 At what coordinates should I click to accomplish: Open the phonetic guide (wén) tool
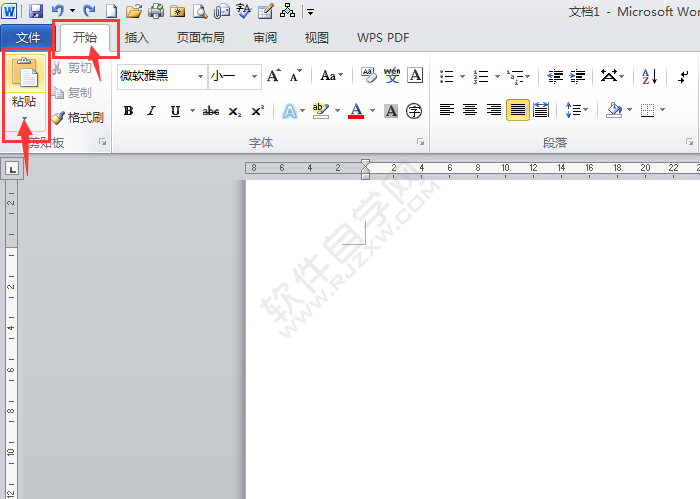[392, 76]
